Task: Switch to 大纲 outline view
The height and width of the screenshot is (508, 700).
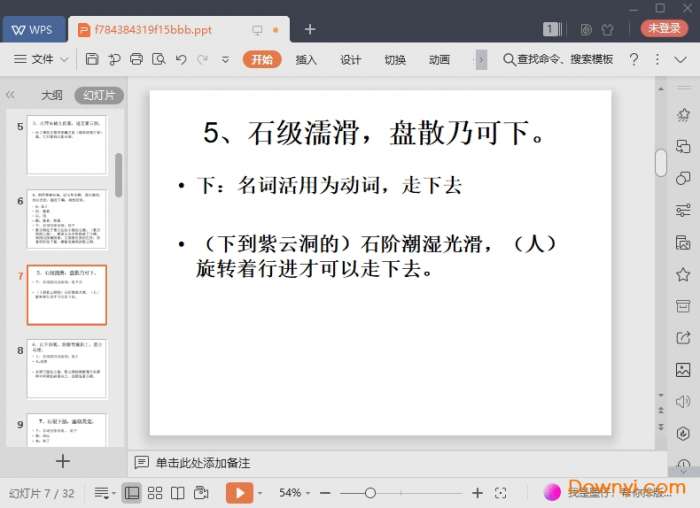Action: click(x=52, y=95)
